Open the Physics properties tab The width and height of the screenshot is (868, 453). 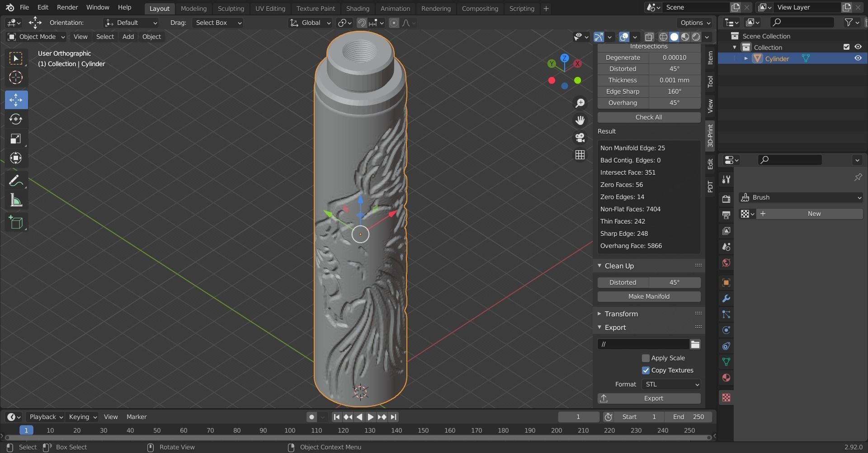(x=726, y=330)
